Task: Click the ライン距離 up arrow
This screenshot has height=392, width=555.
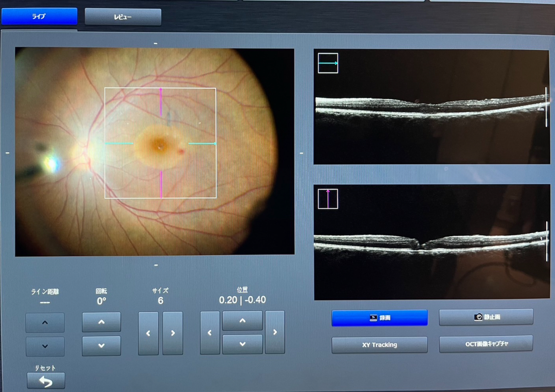Action: tap(45, 322)
